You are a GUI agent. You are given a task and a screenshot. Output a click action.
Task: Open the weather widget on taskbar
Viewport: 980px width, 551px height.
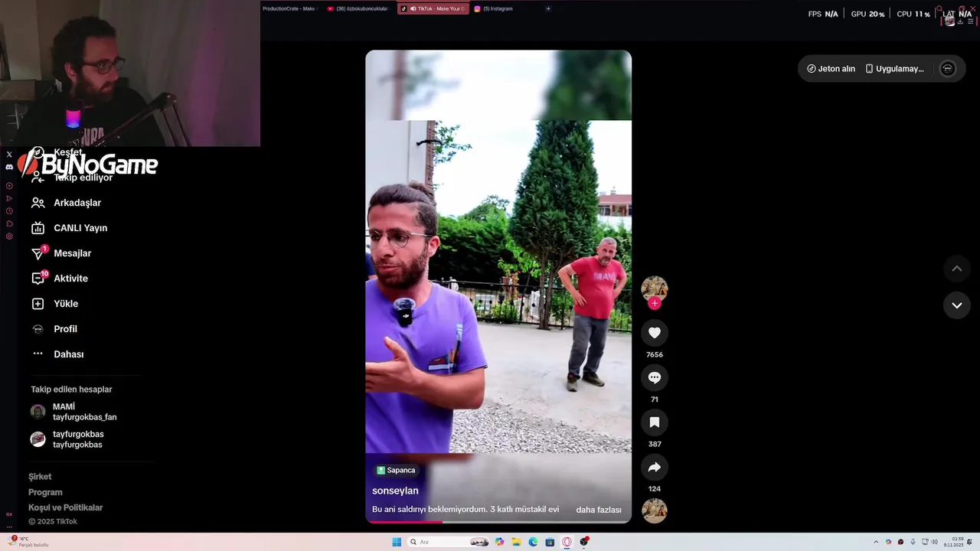click(x=29, y=542)
